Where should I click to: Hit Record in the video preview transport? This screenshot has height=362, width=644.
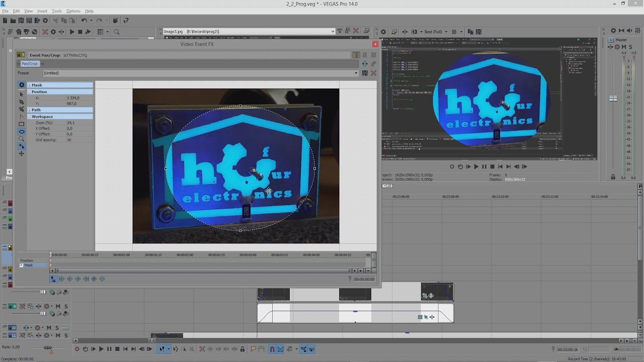(x=452, y=166)
